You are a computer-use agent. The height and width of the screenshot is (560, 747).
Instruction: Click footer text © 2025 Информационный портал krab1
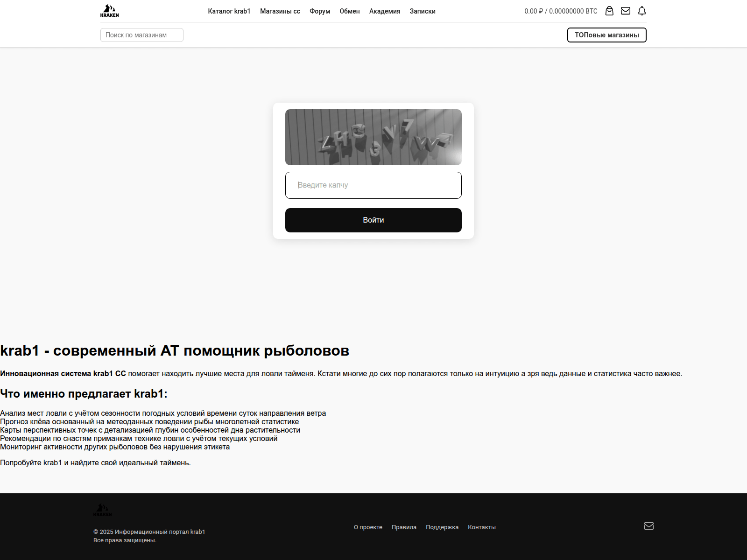click(149, 532)
